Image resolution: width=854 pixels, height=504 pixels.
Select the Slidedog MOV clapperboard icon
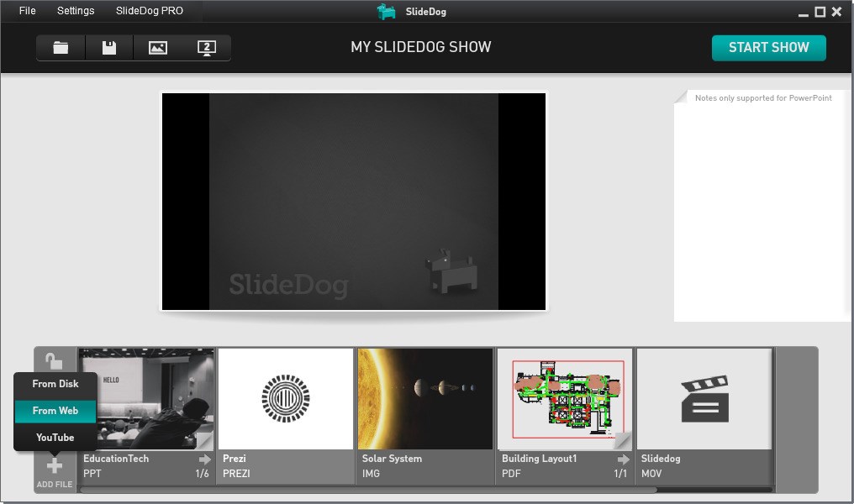704,398
